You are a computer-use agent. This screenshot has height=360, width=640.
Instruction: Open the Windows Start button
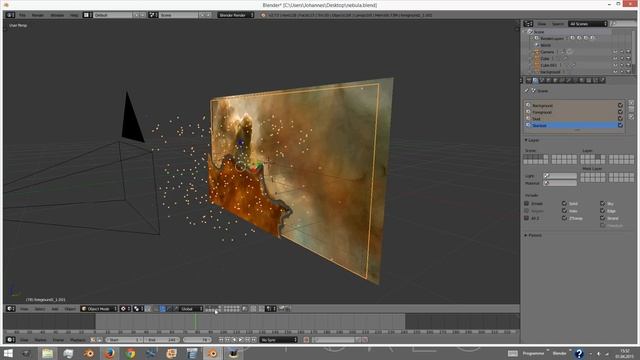tap(8, 353)
